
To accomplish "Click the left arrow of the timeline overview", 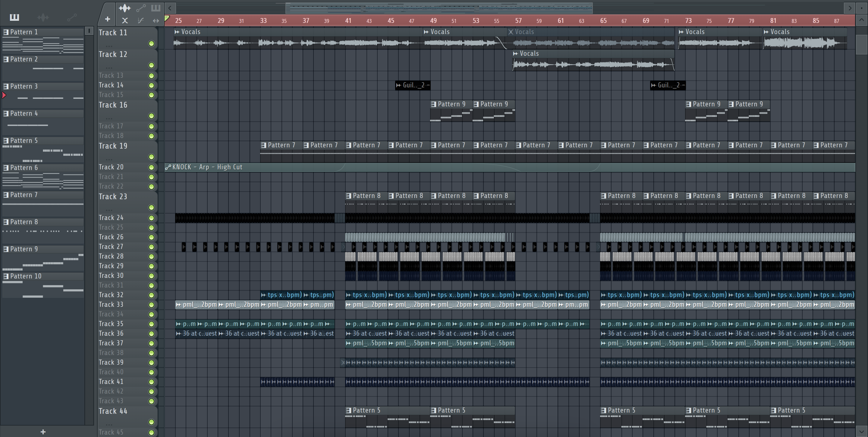I will (170, 8).
